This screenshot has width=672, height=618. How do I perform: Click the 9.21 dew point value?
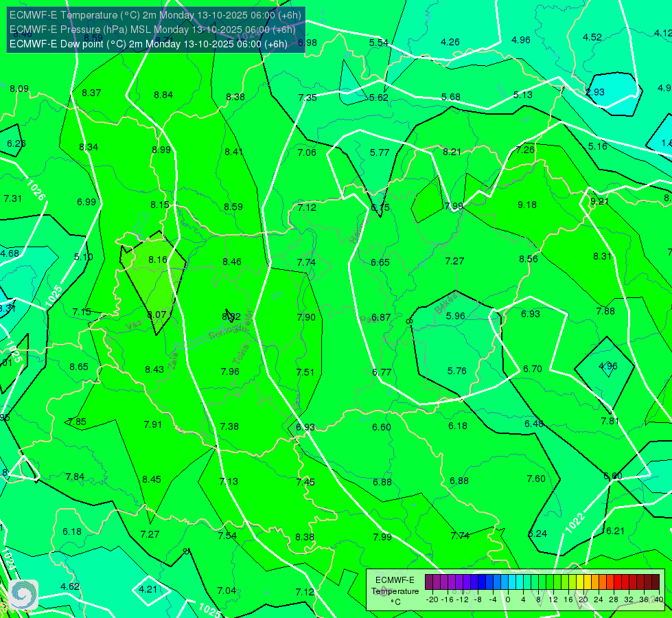point(599,201)
